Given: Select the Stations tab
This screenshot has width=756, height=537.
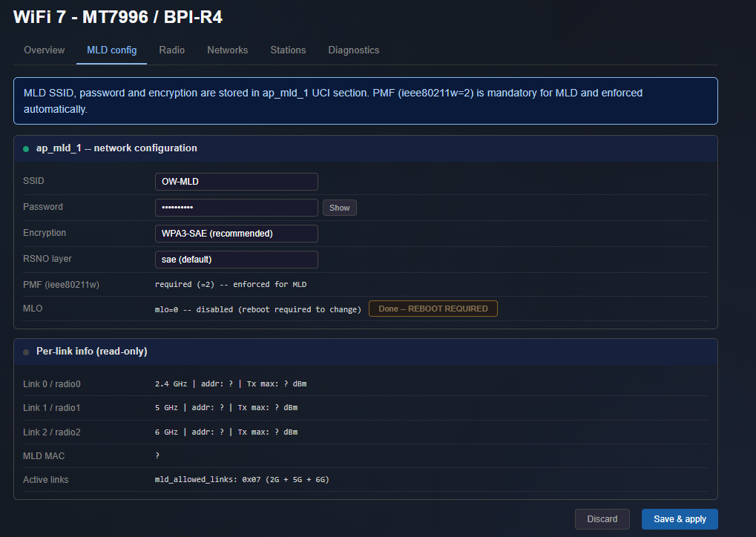Looking at the screenshot, I should pyautogui.click(x=288, y=50).
